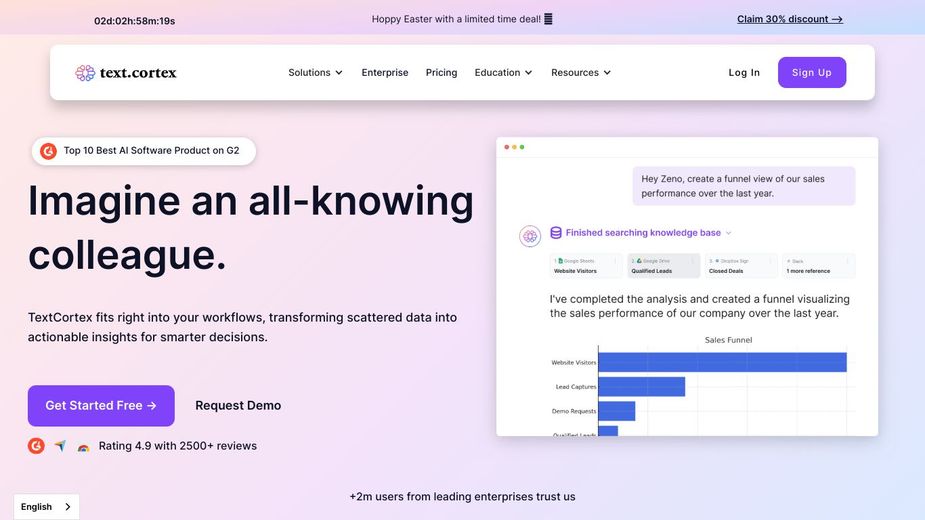Open the Solutions dropdown menu
925x520 pixels.
click(315, 73)
